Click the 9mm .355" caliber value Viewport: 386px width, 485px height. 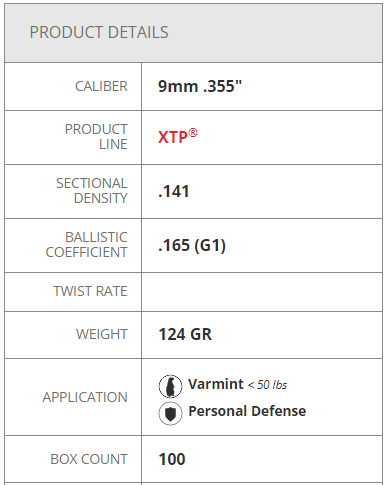[x=200, y=86]
